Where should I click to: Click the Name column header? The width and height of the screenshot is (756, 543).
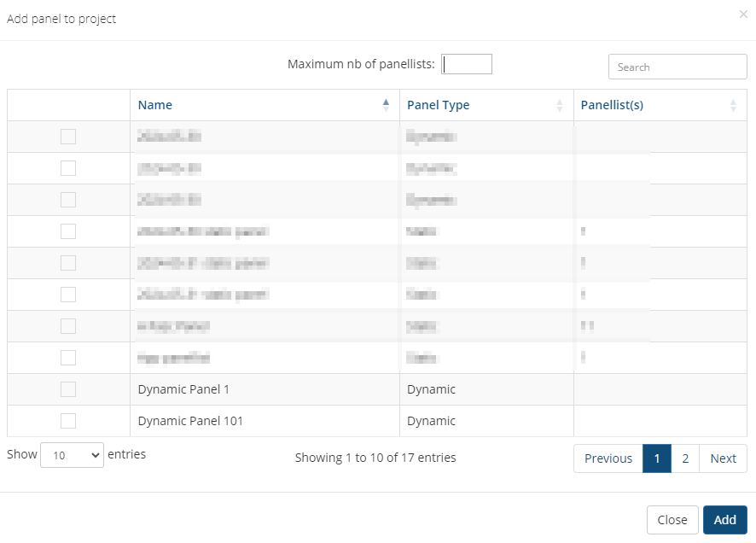pos(155,105)
